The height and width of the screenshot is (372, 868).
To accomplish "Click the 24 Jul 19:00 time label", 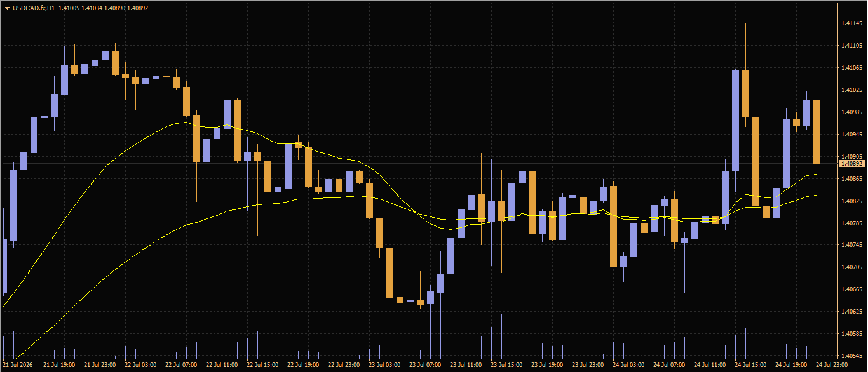I will (791, 366).
